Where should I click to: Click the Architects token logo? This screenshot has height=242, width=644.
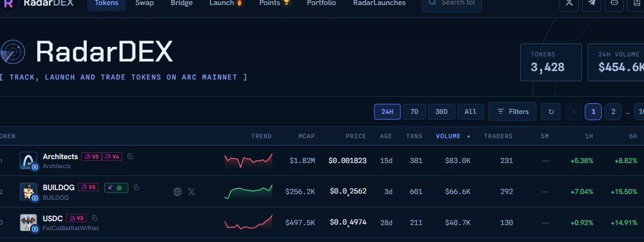(28, 161)
